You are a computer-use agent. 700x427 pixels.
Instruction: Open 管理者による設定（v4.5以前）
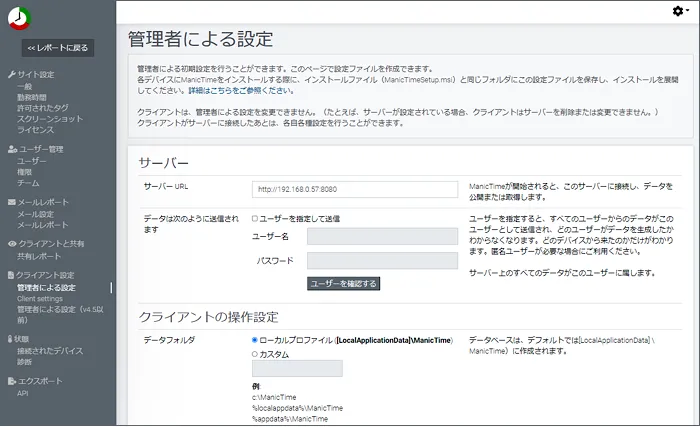pyautogui.click(x=60, y=314)
